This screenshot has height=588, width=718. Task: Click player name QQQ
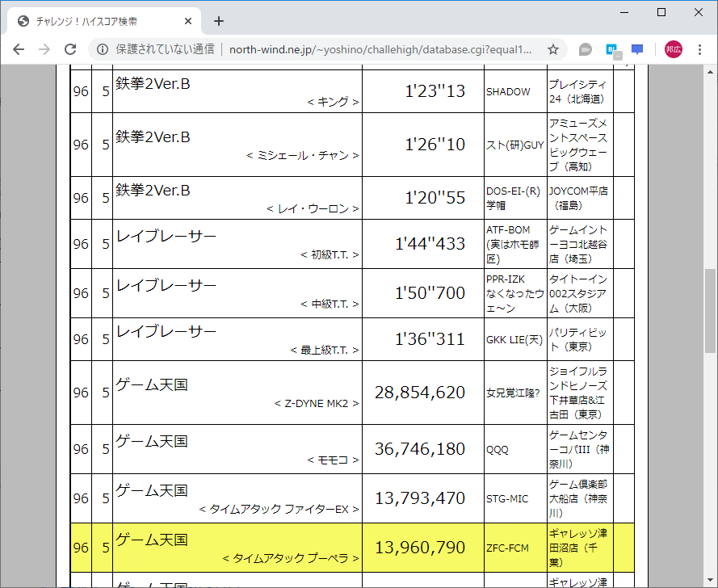pyautogui.click(x=498, y=450)
